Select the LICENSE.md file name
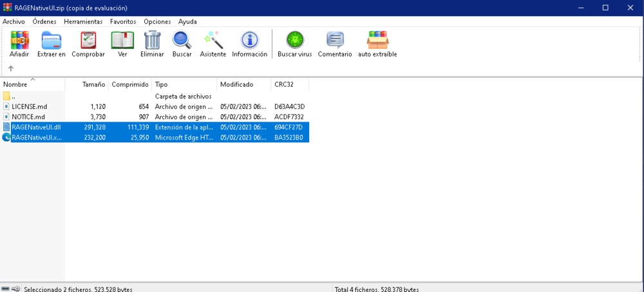Screen dimensions: 644x292 (30, 107)
